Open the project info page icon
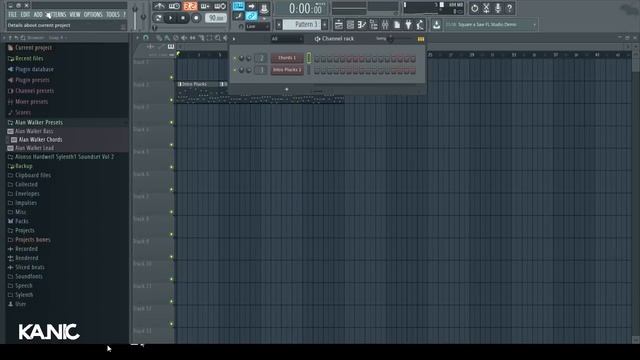640x360 pixels. pos(397,25)
